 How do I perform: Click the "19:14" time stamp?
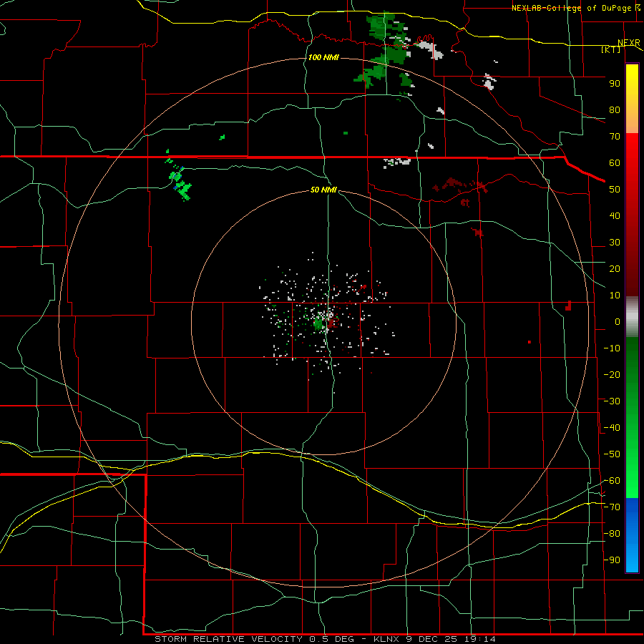click(480, 639)
